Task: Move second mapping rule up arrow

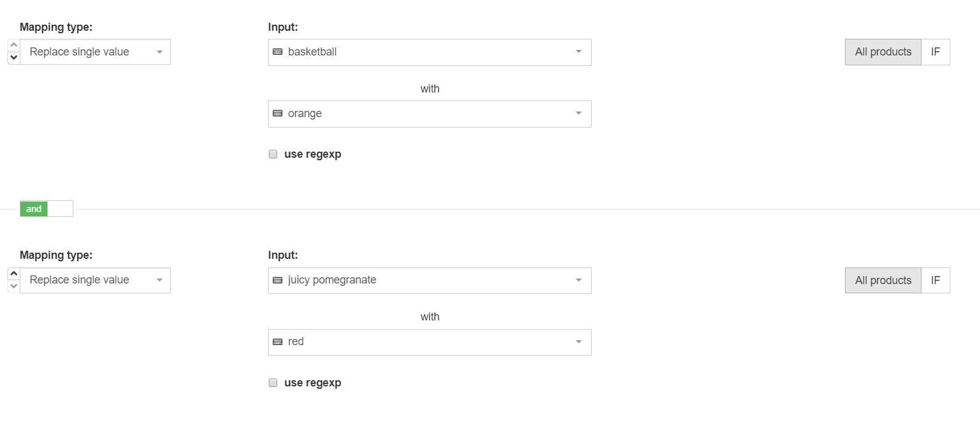Action: (x=14, y=274)
